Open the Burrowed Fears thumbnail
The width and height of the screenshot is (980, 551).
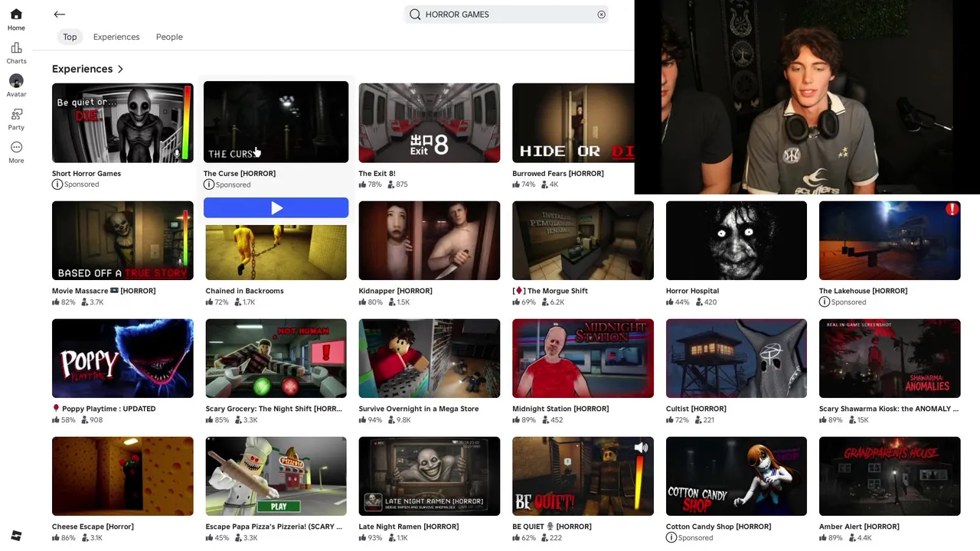click(x=573, y=122)
